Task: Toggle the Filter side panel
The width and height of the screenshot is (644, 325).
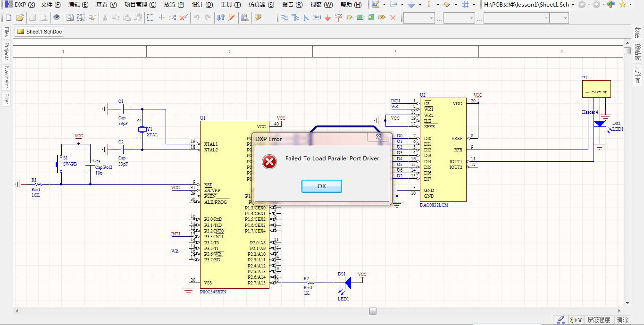Action: [x=6, y=99]
